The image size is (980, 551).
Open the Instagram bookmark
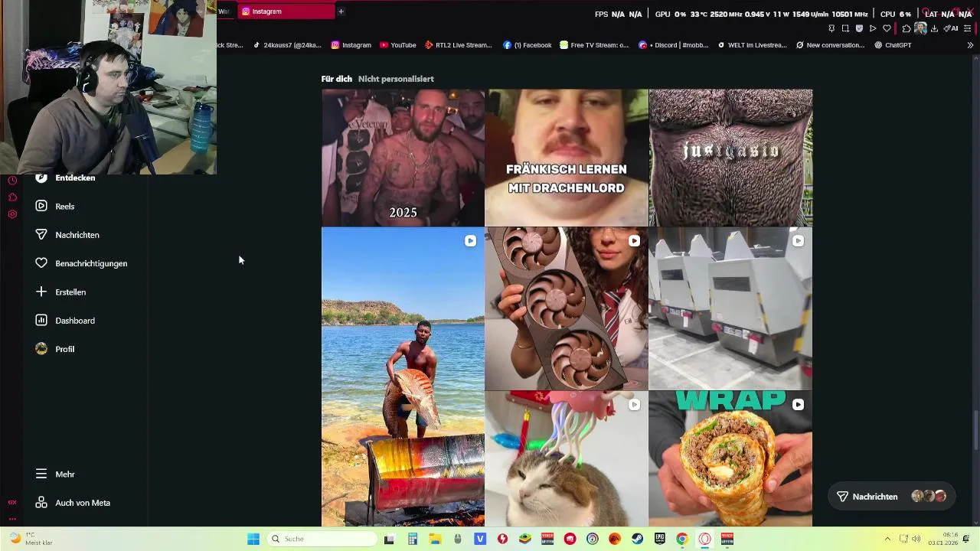(351, 45)
